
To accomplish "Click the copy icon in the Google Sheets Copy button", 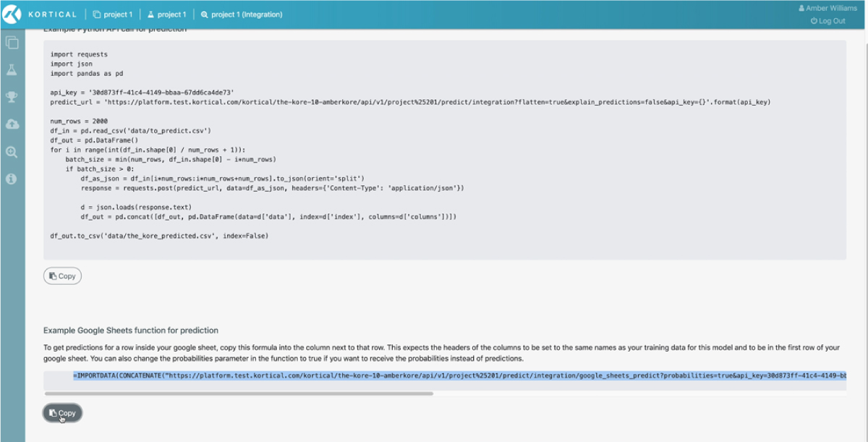I will point(53,413).
